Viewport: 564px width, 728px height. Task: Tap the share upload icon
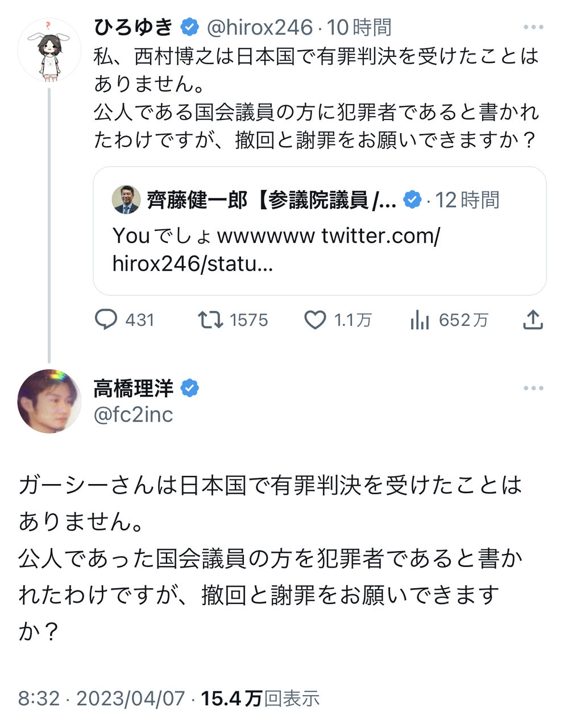point(533,320)
